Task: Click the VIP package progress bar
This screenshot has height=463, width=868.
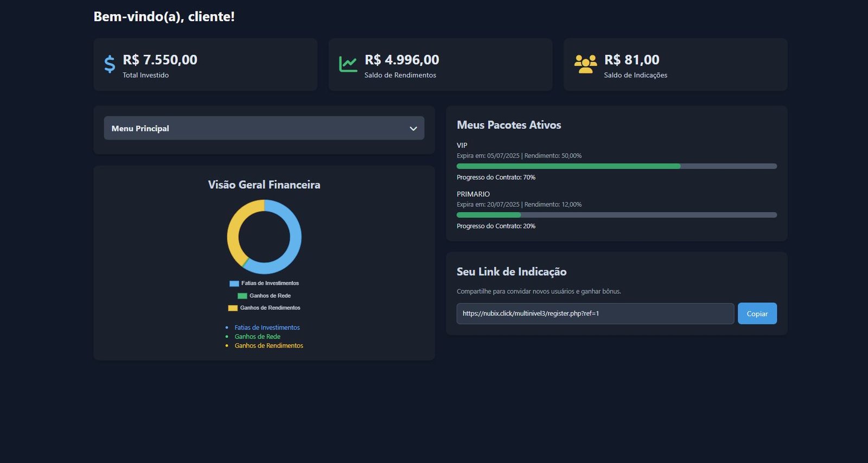Action: click(x=616, y=166)
